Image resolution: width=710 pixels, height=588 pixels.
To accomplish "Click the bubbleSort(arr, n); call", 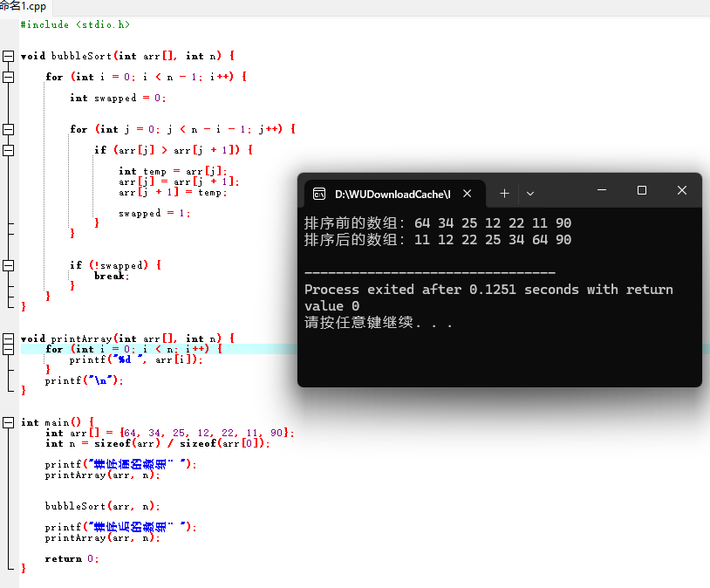I will [102, 506].
